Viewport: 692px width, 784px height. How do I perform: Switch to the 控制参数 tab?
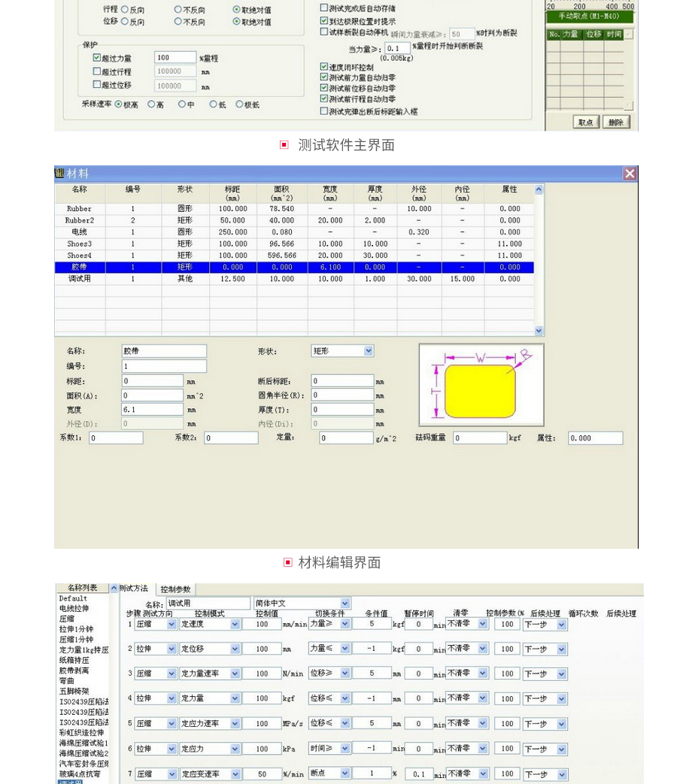click(176, 589)
